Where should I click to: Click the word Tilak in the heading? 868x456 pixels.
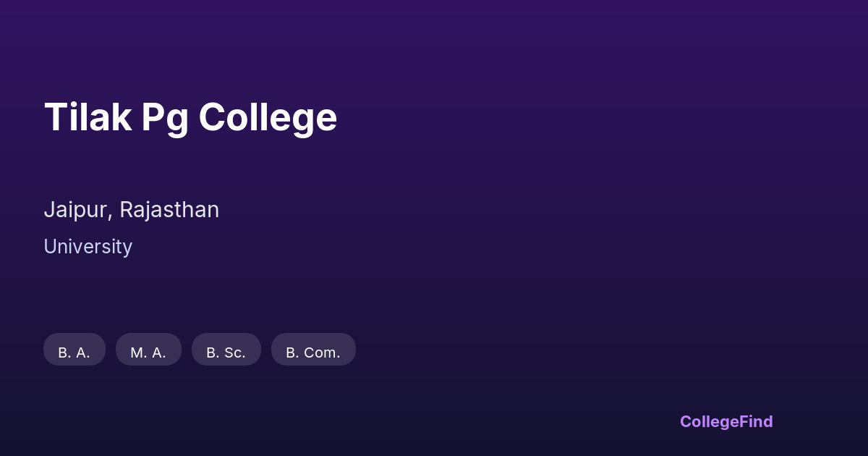[x=88, y=117]
